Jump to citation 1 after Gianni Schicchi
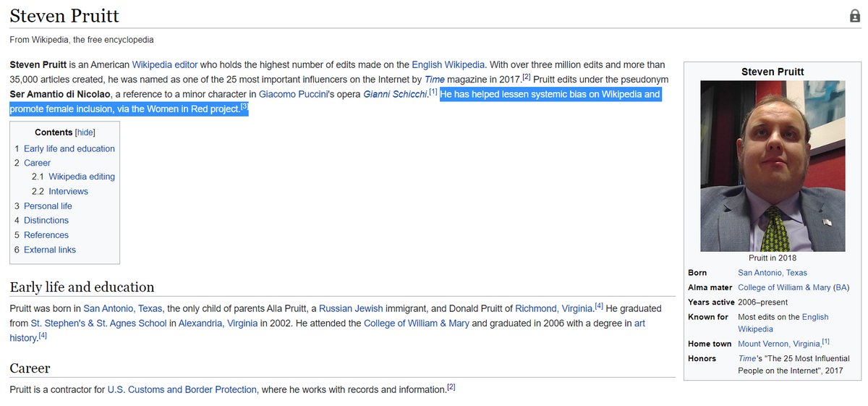Viewport: 868px width, 406px height. click(x=433, y=92)
